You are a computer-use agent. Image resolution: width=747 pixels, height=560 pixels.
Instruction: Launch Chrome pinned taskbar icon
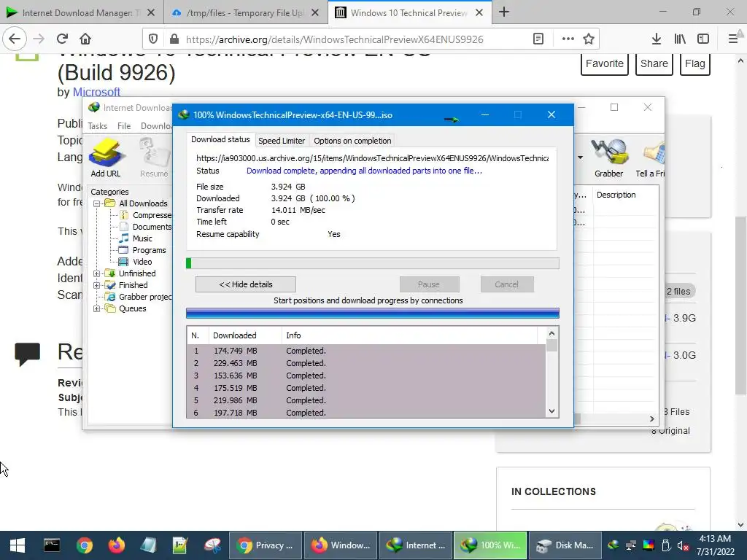tap(85, 545)
